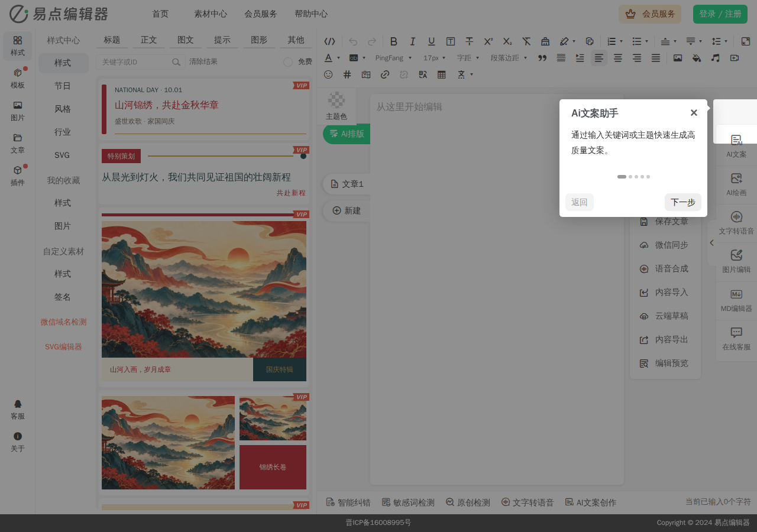Center align the paragraph
This screenshot has height=532, width=757.
coord(618,58)
